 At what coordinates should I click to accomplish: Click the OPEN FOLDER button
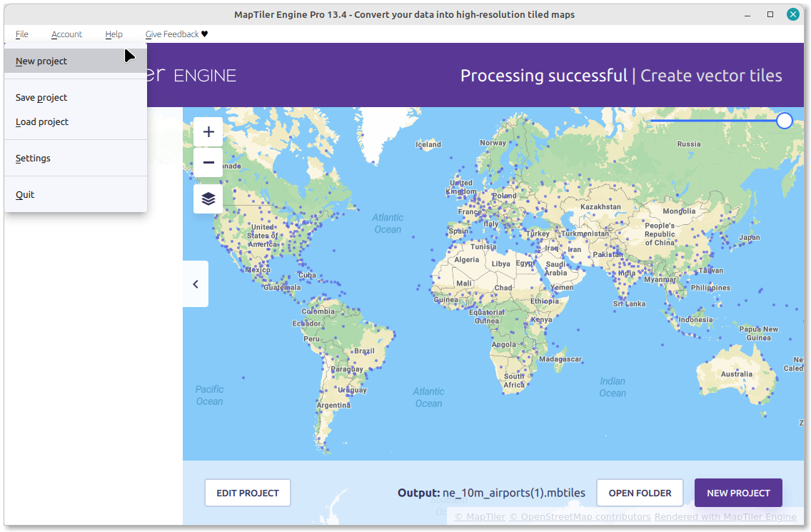point(640,493)
